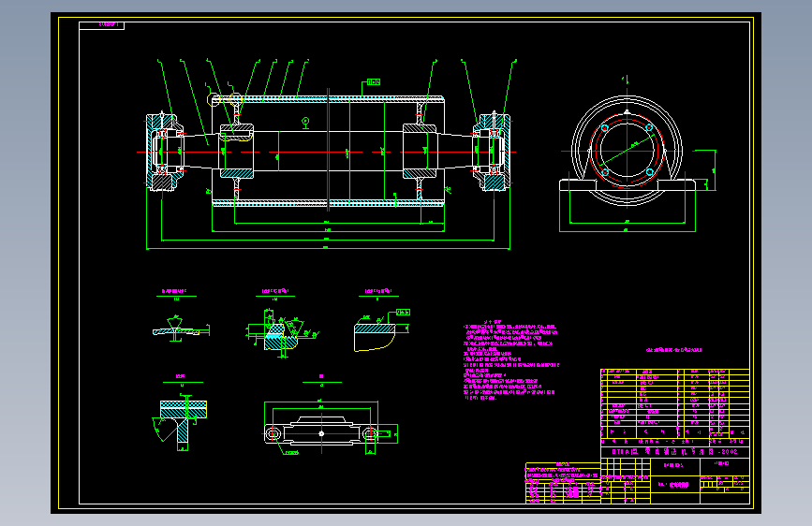Select the title block text ending in -2002
This screenshot has width=812, height=526.
[x=674, y=451]
